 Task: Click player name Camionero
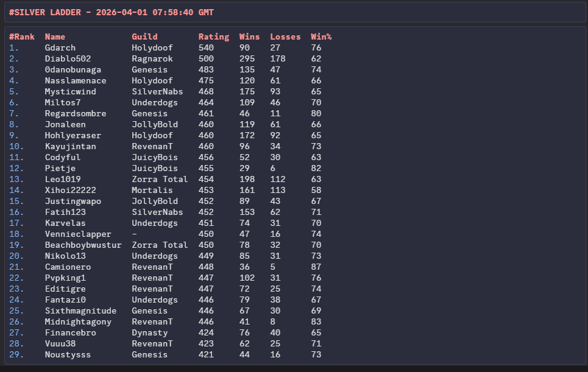pos(68,267)
